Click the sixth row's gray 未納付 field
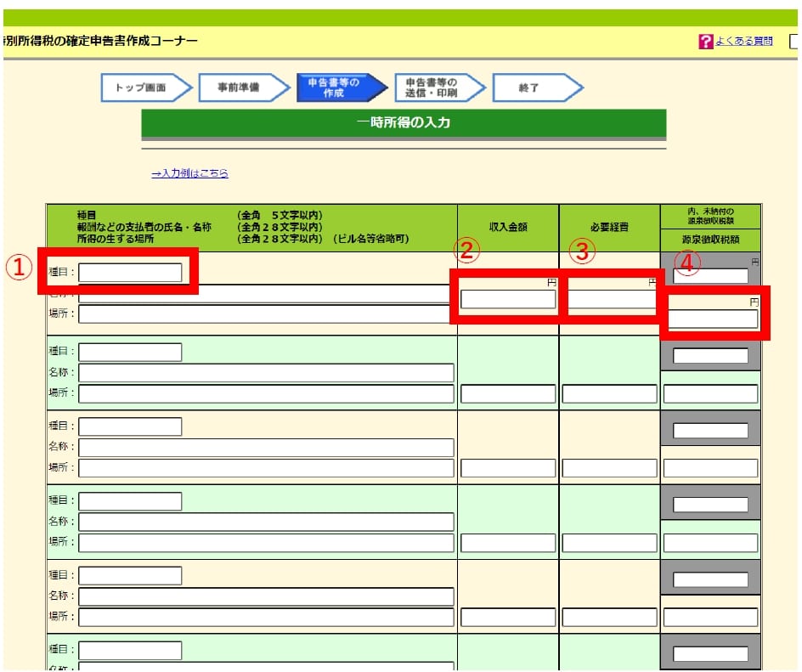Screen dimensions: 802x672 [710, 653]
